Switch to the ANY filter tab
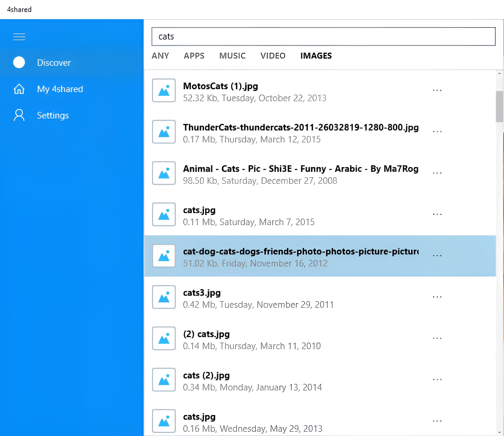Image resolution: width=504 pixels, height=436 pixels. 160,56
